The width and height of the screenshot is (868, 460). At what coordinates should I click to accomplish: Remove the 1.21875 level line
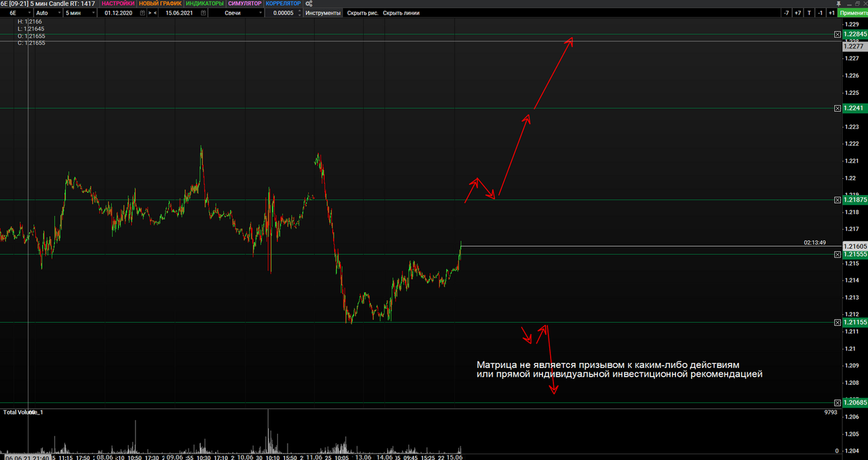(x=837, y=200)
